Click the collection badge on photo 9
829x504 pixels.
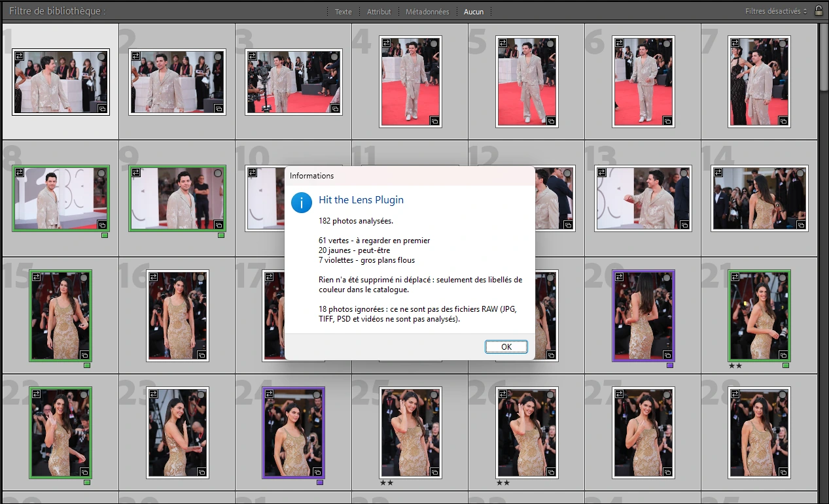pyautogui.click(x=219, y=225)
